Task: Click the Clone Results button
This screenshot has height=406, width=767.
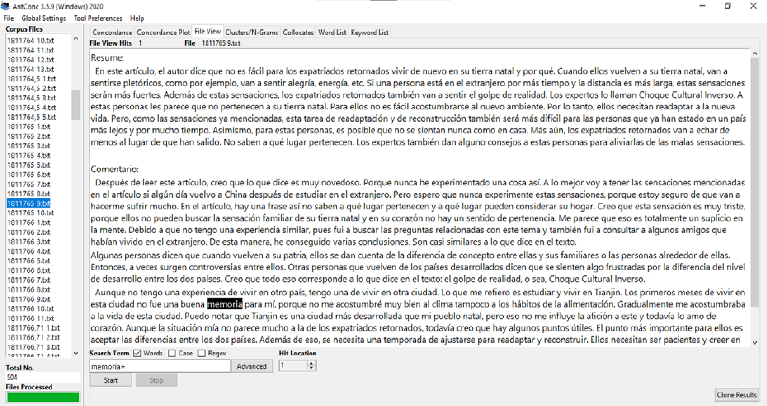Action: [737, 395]
